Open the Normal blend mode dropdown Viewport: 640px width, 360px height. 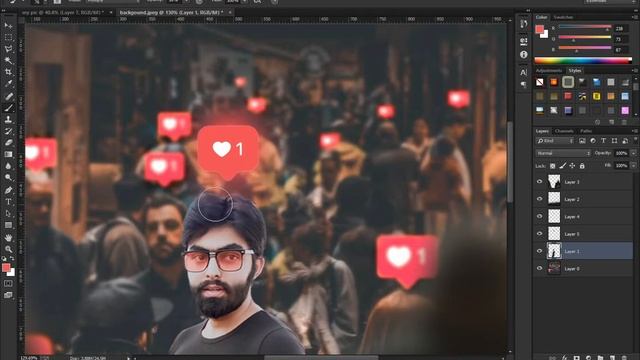pos(563,153)
